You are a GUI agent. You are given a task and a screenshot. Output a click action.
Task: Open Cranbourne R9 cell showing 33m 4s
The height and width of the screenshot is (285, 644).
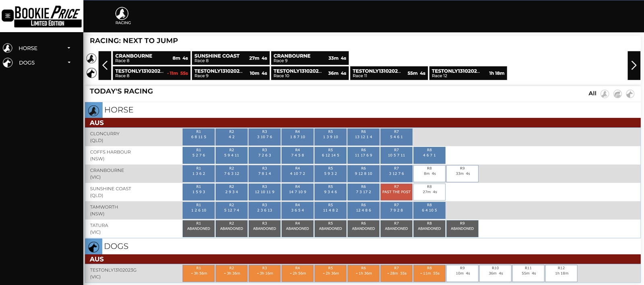(x=462, y=173)
